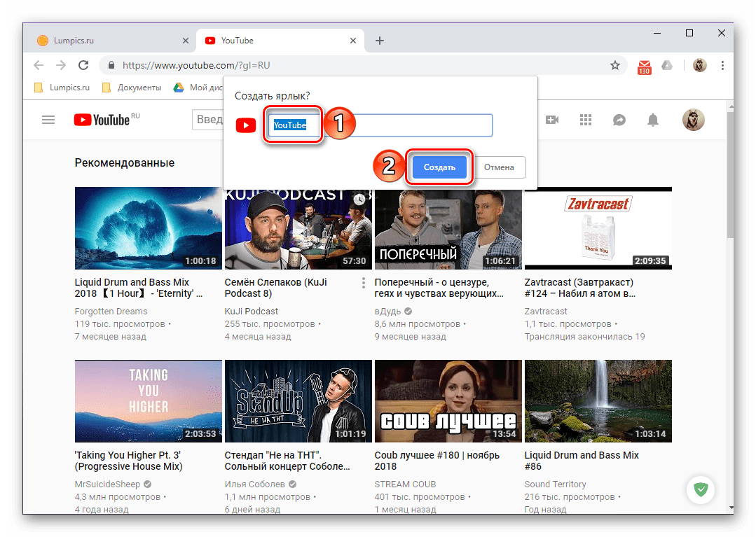Click the green shield badge icon

(x=701, y=489)
